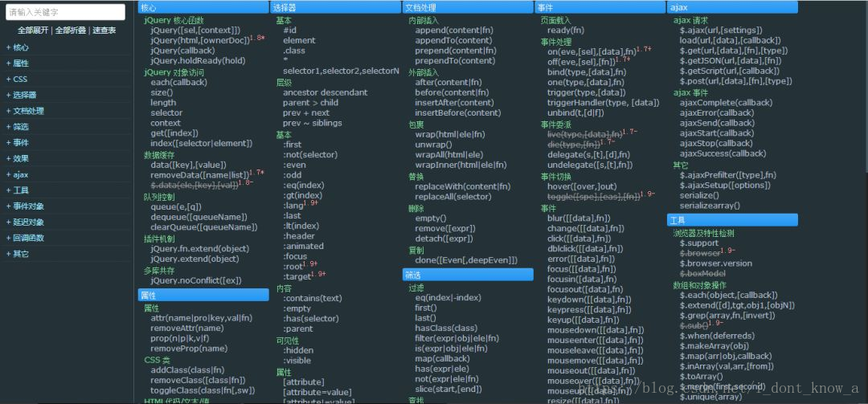Click the 核心 blue section header
This screenshot has height=404, width=868.
tap(203, 7)
